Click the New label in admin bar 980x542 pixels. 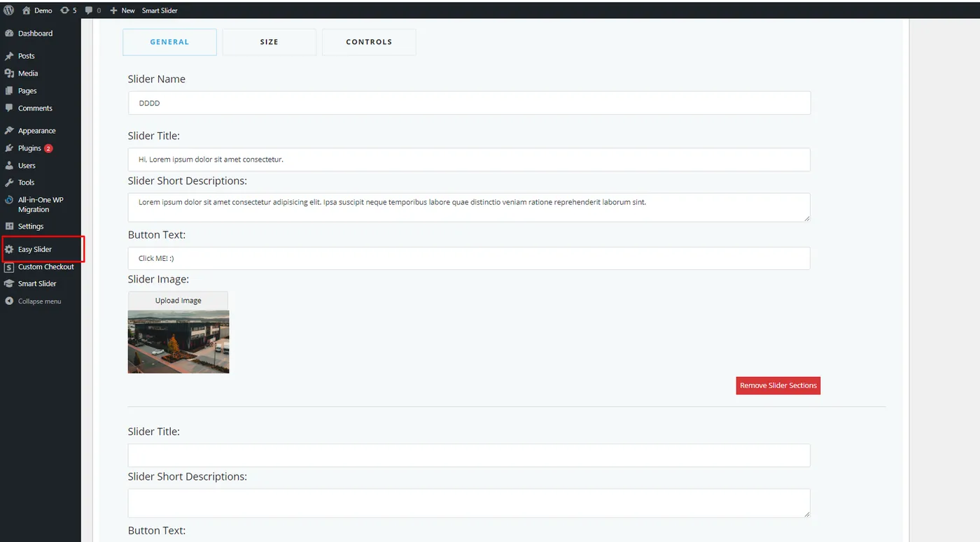tap(128, 10)
